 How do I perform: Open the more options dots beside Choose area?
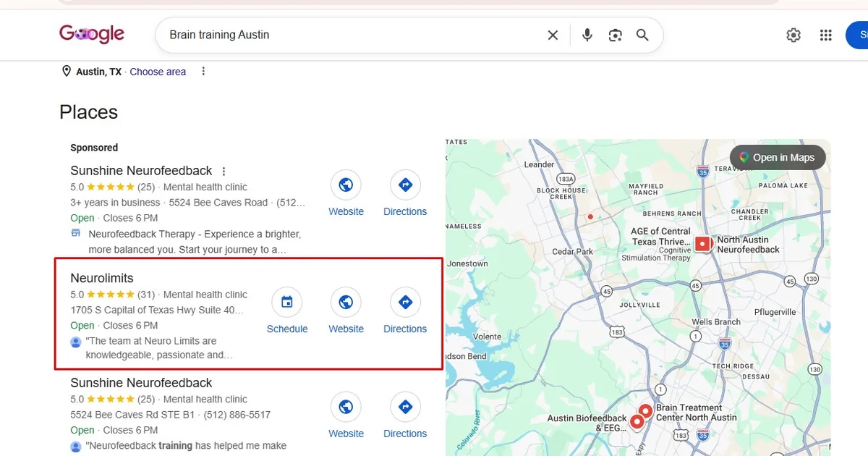[203, 72]
